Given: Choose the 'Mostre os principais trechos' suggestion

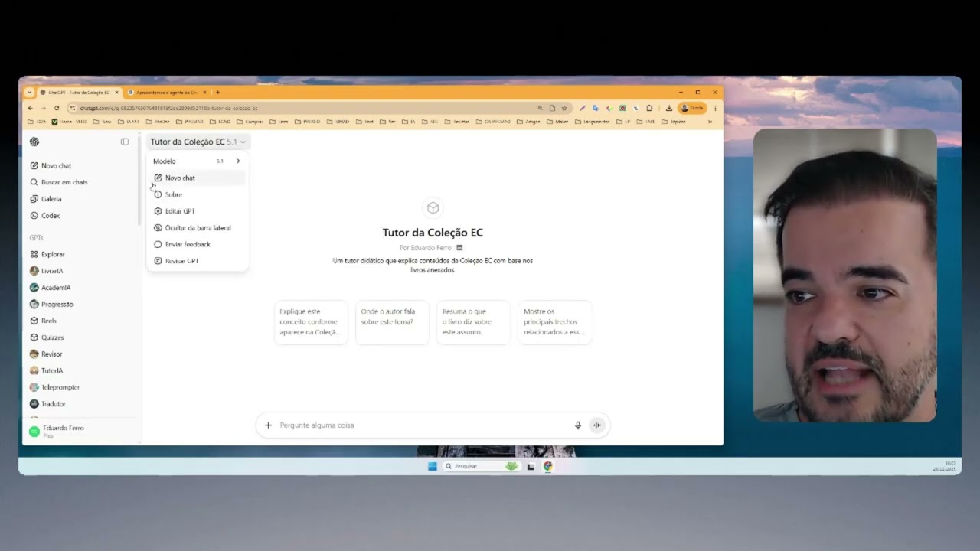Looking at the screenshot, I should [x=554, y=322].
